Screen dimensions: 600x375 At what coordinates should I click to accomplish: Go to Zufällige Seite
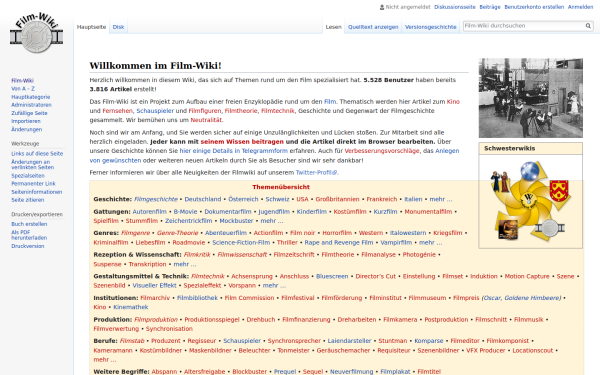click(29, 113)
